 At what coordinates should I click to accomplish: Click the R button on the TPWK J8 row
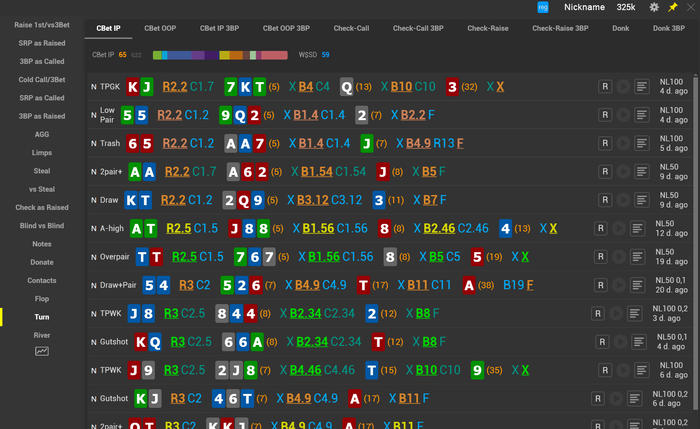pos(598,313)
